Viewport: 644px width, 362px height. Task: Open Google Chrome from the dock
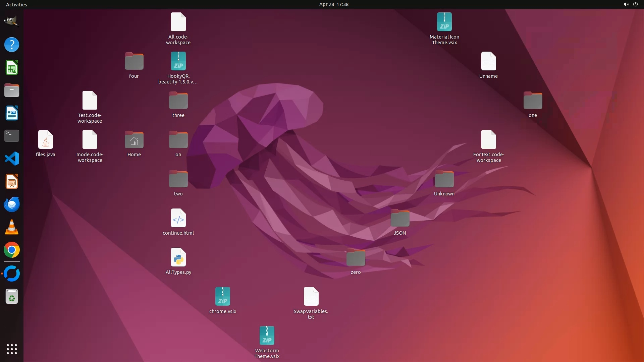click(12, 250)
